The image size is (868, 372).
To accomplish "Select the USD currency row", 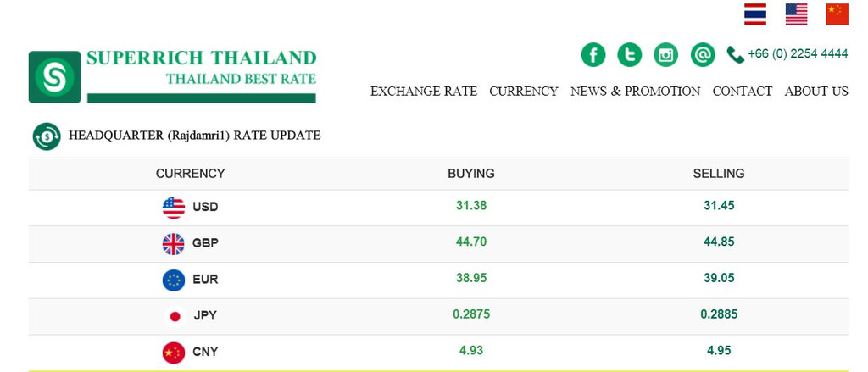I will click(x=438, y=208).
